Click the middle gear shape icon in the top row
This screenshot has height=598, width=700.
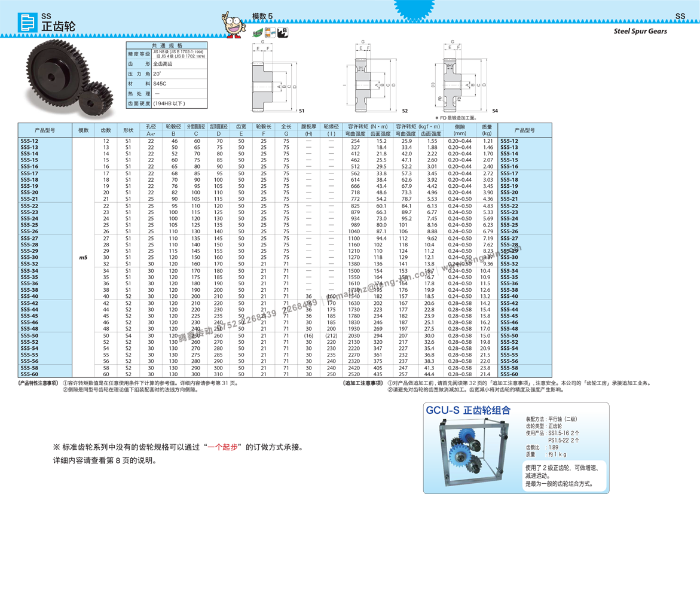point(362,71)
